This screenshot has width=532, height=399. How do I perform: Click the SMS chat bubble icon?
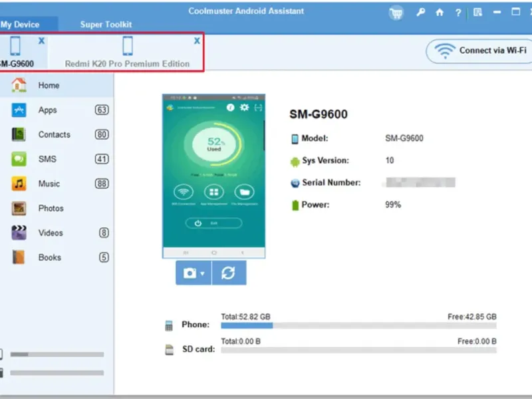19,159
